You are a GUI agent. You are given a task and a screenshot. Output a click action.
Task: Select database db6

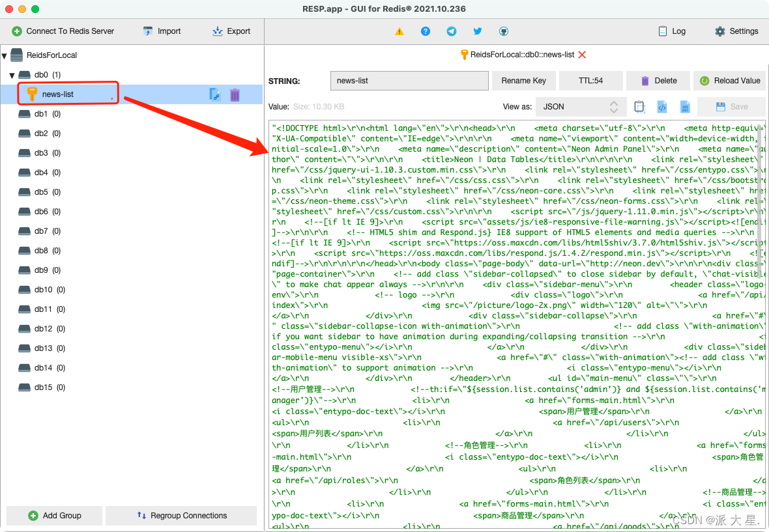tap(47, 212)
